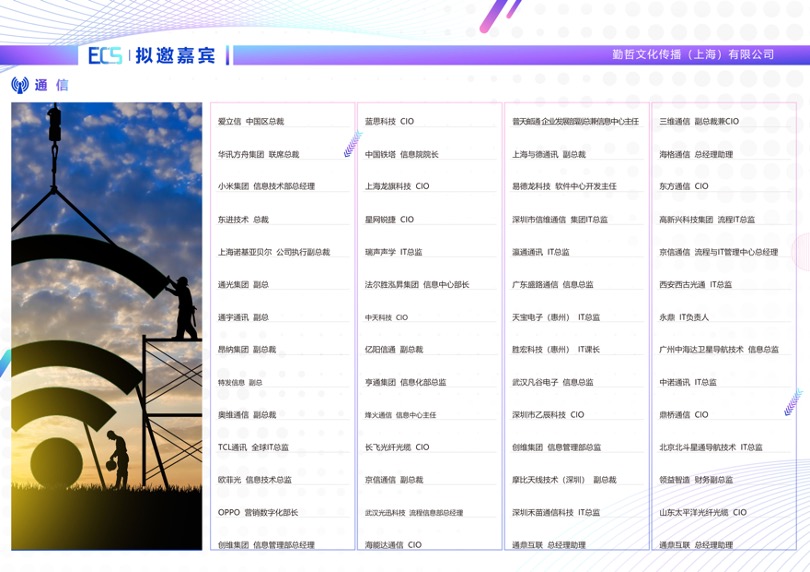
Task: Click the 上海与德通讯 副总裁 entry
Action: tap(549, 154)
